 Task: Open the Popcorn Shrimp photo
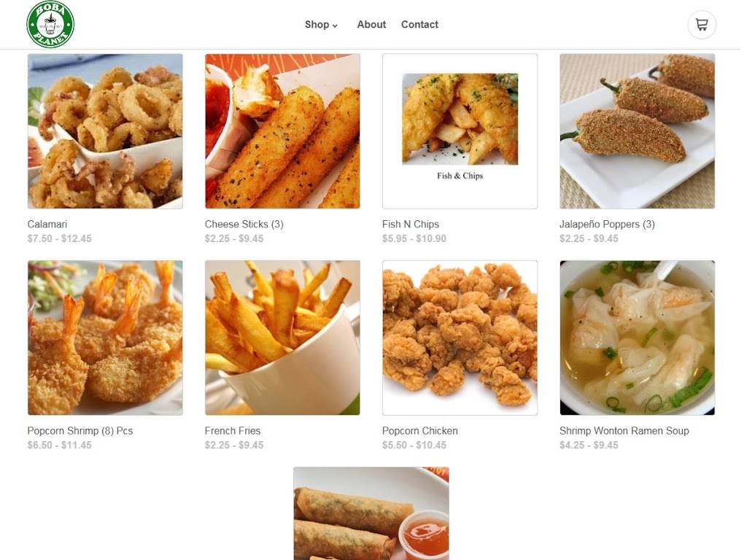point(105,338)
